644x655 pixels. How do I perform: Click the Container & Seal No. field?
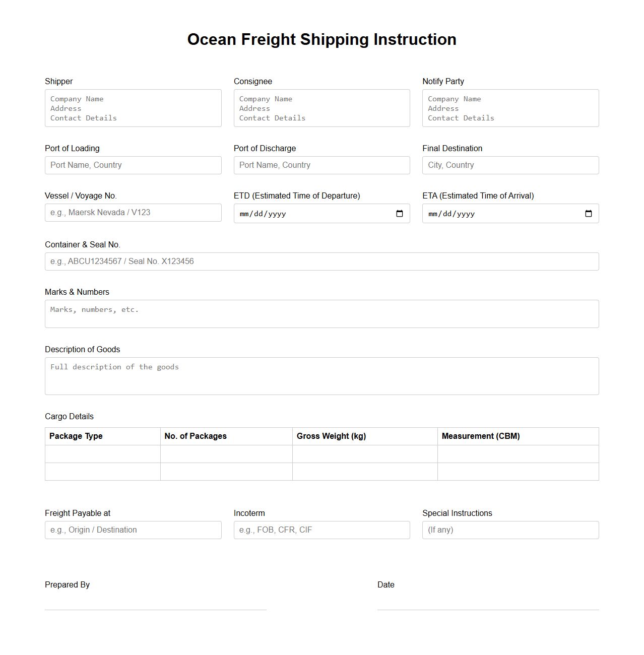click(x=321, y=261)
